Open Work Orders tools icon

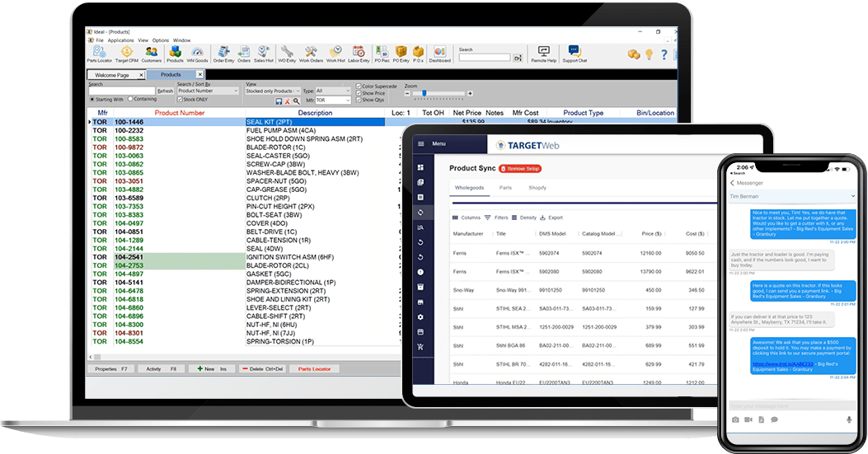pos(311,54)
